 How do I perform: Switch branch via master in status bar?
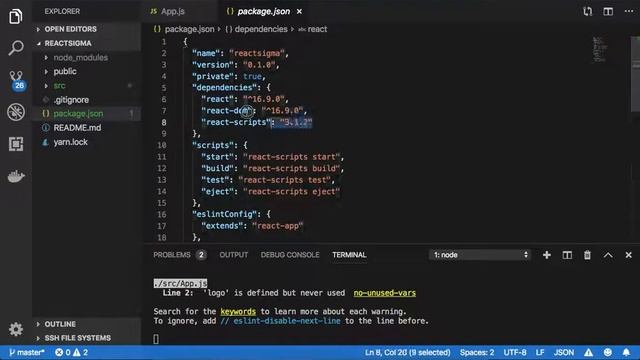[x=26, y=352]
